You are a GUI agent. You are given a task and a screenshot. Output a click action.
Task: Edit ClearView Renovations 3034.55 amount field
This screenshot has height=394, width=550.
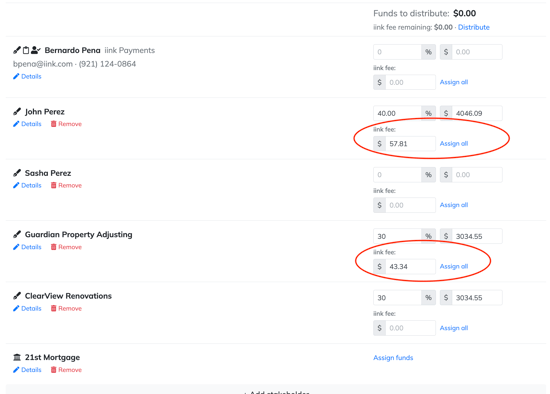pyautogui.click(x=477, y=298)
